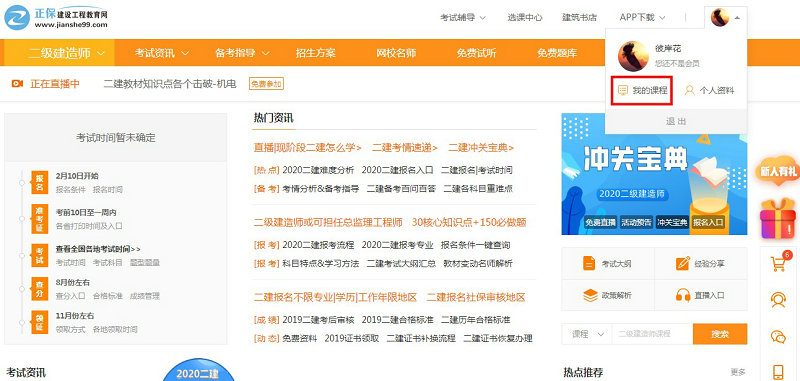Screen dimensions: 800x381
Task: Click the 领证 step icon
Action: click(x=39, y=322)
